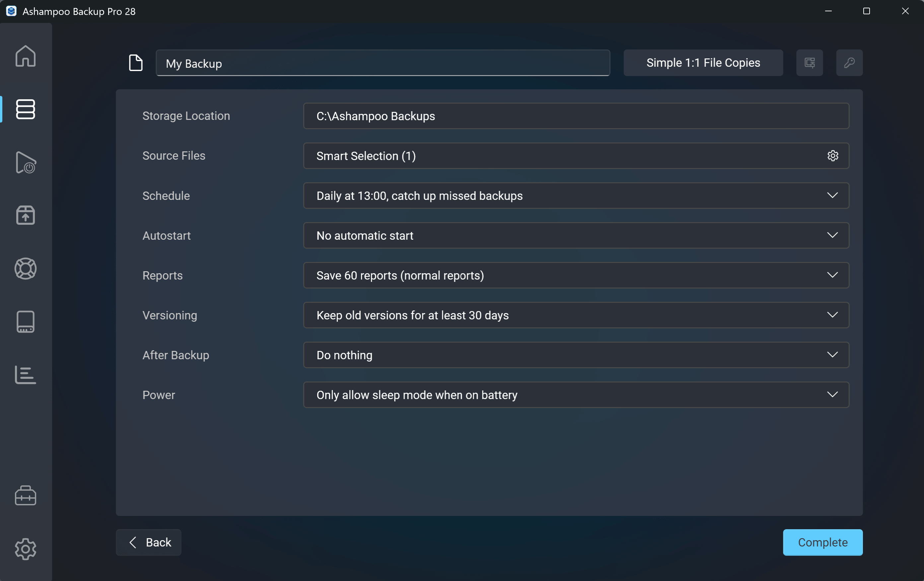Viewport: 924px width, 581px height.
Task: Close the Ashampoo Backup Pro window
Action: (905, 11)
